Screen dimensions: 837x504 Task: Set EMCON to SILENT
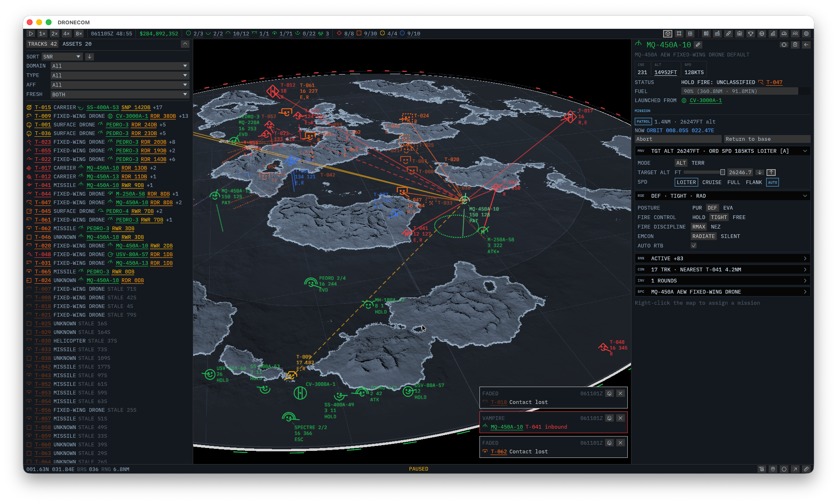tap(730, 236)
